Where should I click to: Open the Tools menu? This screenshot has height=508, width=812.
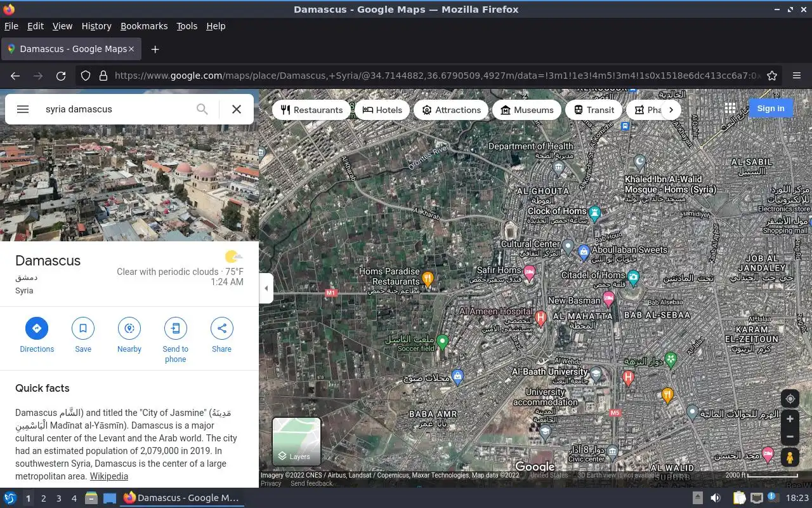(x=187, y=26)
